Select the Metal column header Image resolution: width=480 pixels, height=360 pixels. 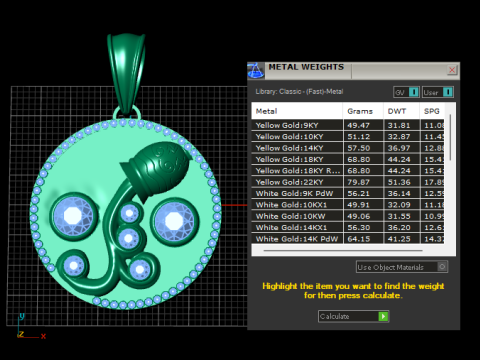297,111
